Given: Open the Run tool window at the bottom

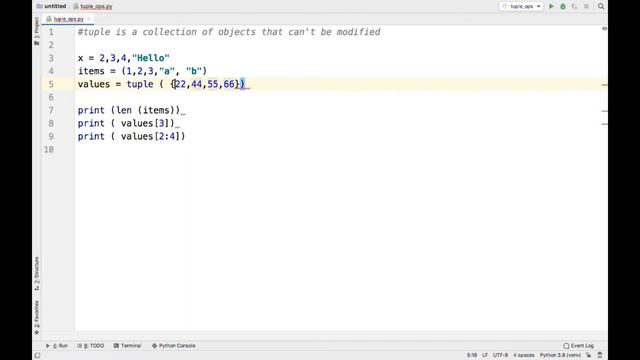Looking at the screenshot, I should click(x=57, y=346).
